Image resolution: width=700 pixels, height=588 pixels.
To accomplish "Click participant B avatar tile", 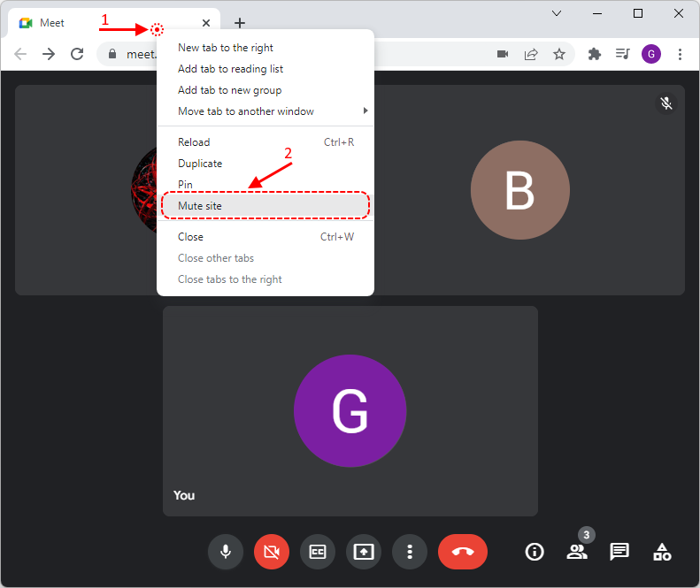I will tap(520, 190).
